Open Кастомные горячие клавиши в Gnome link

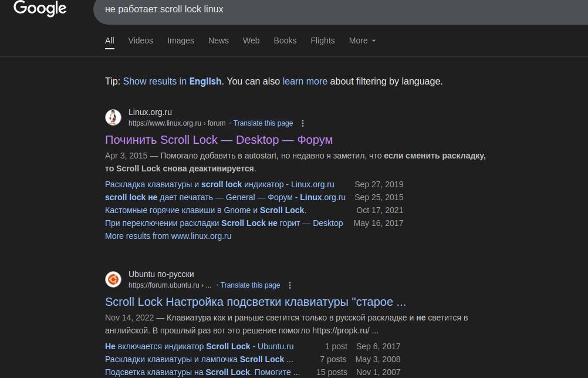pyautogui.click(x=205, y=210)
